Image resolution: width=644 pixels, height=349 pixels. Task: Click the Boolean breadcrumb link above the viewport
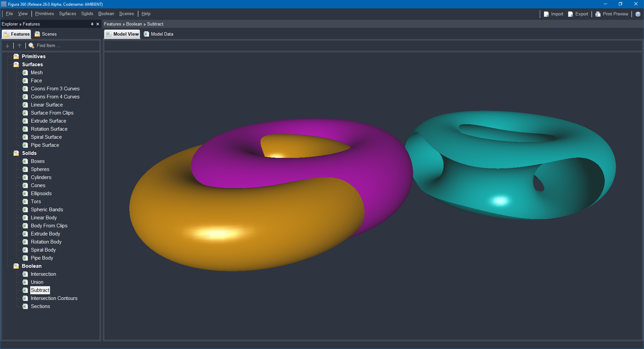pyautogui.click(x=134, y=24)
